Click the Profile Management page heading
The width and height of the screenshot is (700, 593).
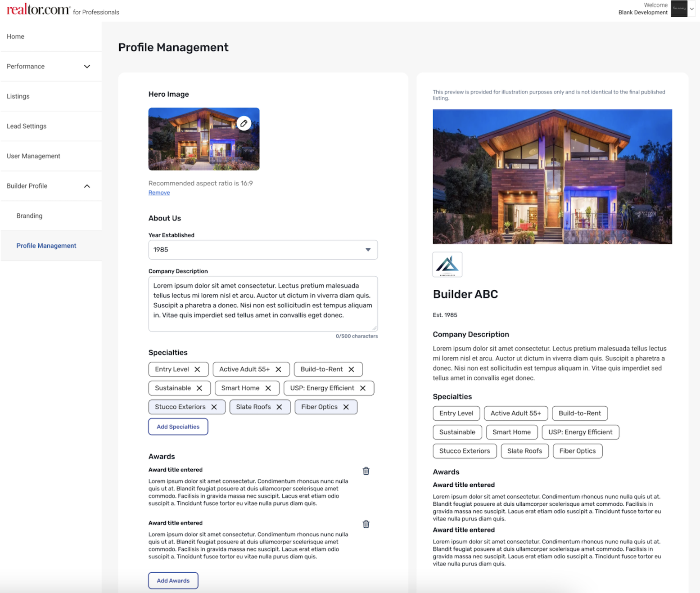[173, 47]
